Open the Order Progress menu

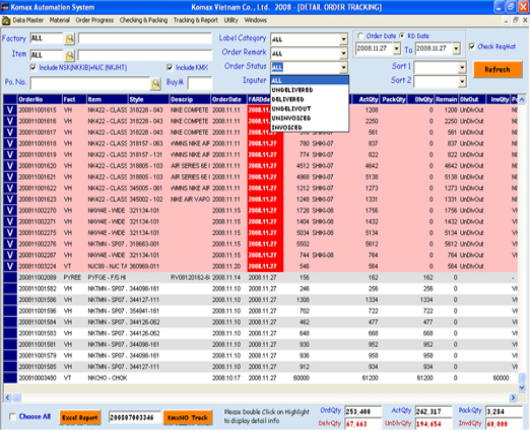(x=95, y=20)
